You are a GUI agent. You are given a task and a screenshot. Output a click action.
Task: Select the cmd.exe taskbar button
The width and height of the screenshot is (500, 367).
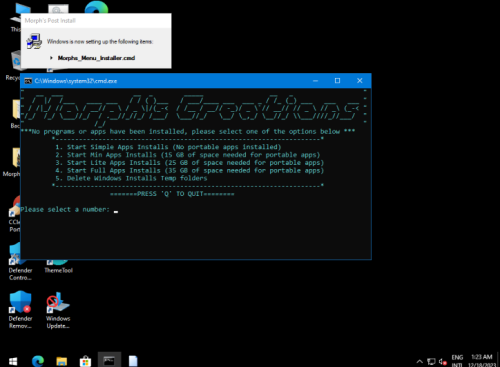click(109, 360)
